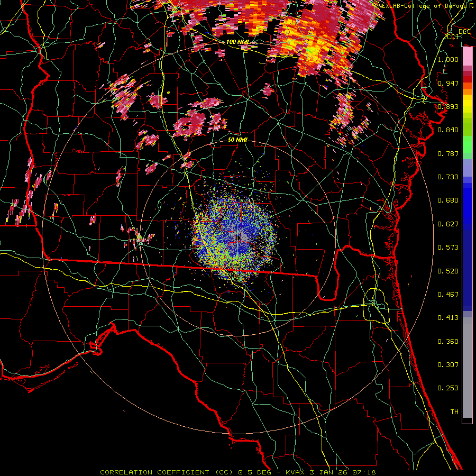The width and height of the screenshot is (476, 476).
Task: Select the 0.680 legend value
Action: click(448, 200)
